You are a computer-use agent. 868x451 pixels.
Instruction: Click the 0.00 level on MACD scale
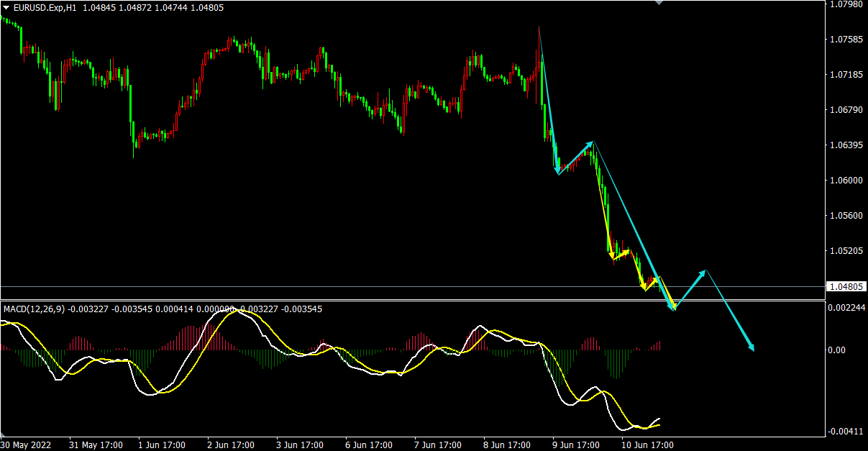click(x=836, y=350)
